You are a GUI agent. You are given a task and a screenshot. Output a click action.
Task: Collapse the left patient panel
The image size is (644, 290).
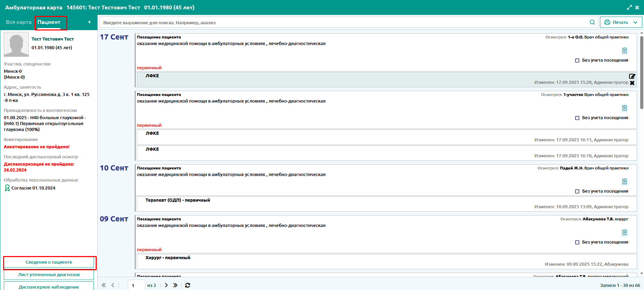click(x=89, y=22)
